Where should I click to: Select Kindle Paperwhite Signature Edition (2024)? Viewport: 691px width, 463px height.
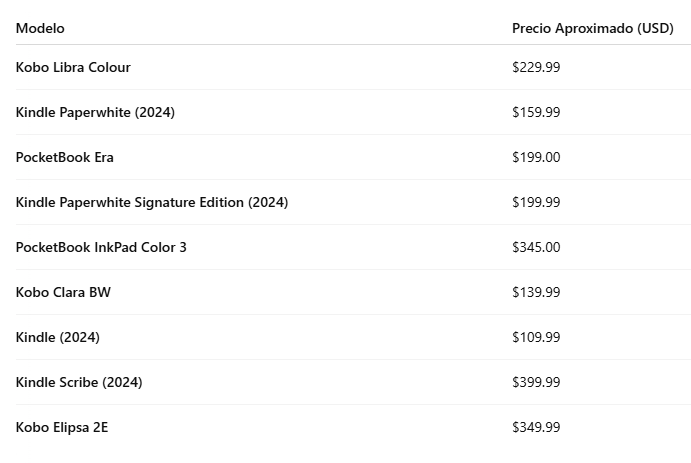(152, 202)
